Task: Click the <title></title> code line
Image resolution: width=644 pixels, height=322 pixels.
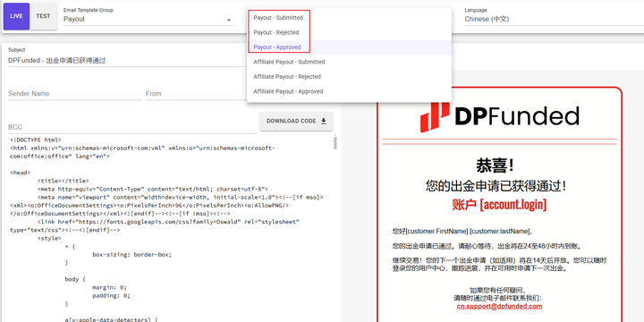Action: pyautogui.click(x=63, y=181)
